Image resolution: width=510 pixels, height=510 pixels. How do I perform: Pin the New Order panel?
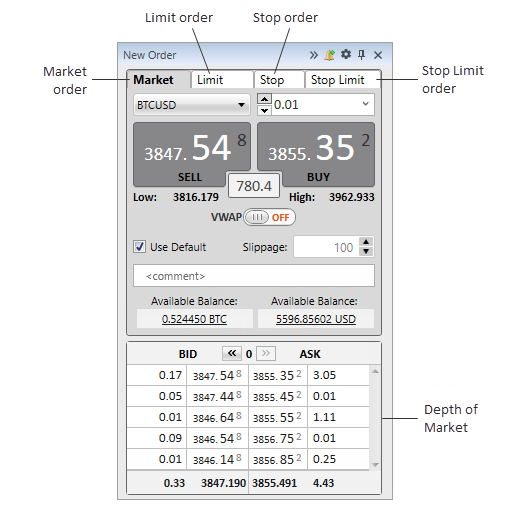click(361, 55)
